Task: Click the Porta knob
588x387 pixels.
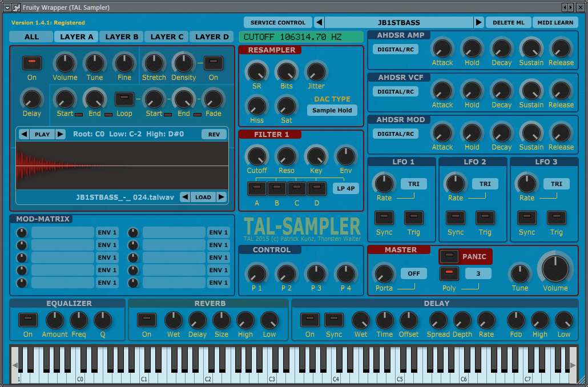Action: pyautogui.click(x=384, y=274)
